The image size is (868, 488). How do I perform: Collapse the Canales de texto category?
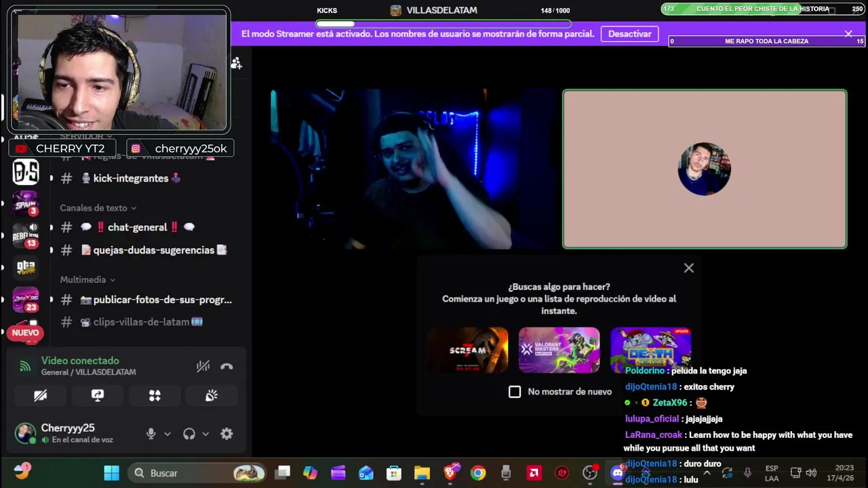pyautogui.click(x=98, y=208)
